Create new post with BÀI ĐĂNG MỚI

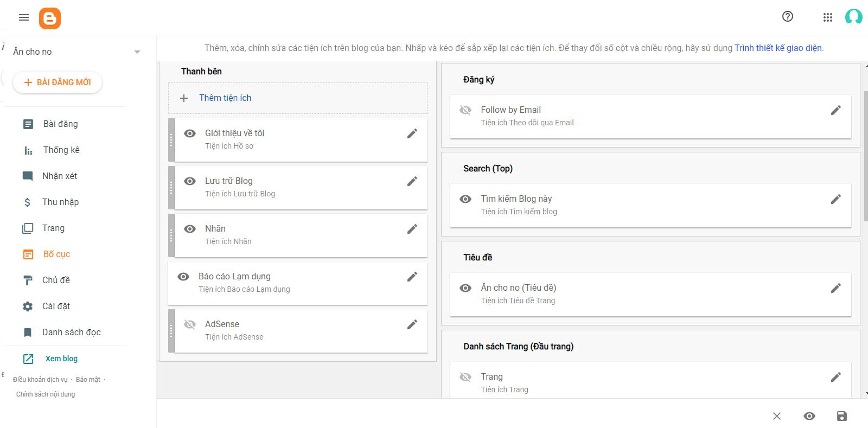click(x=58, y=82)
